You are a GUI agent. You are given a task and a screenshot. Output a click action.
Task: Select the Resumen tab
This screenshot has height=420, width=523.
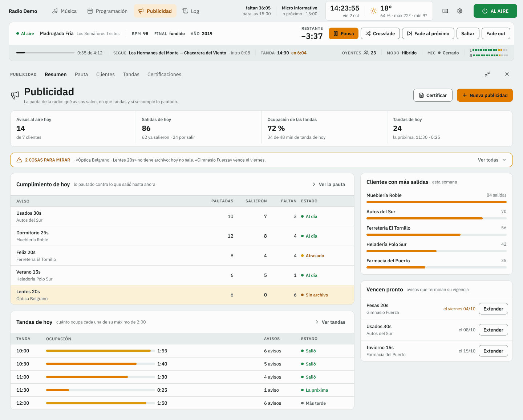point(56,74)
